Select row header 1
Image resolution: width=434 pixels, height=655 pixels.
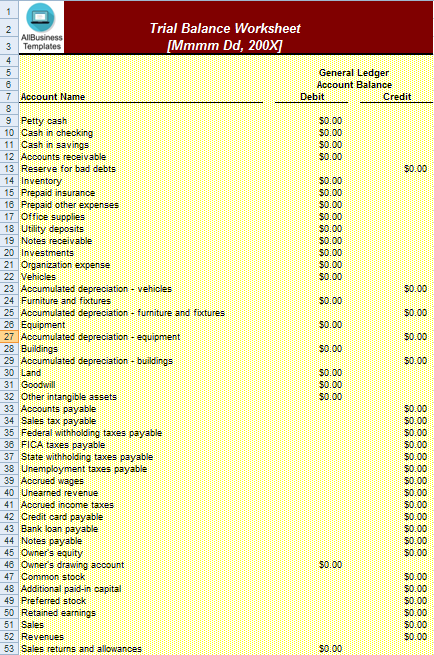pos(9,12)
